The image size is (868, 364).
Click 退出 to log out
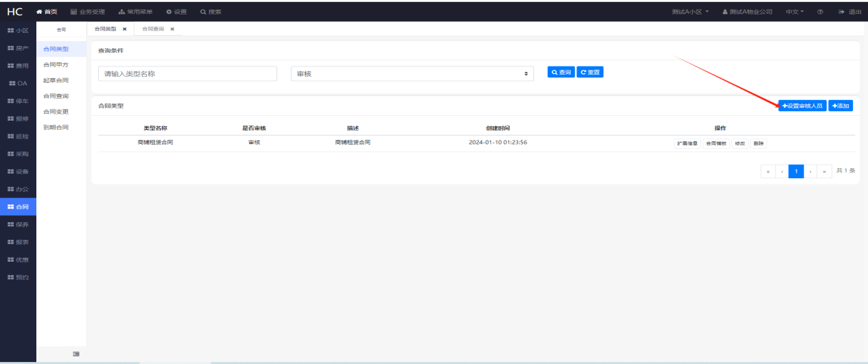coord(850,12)
